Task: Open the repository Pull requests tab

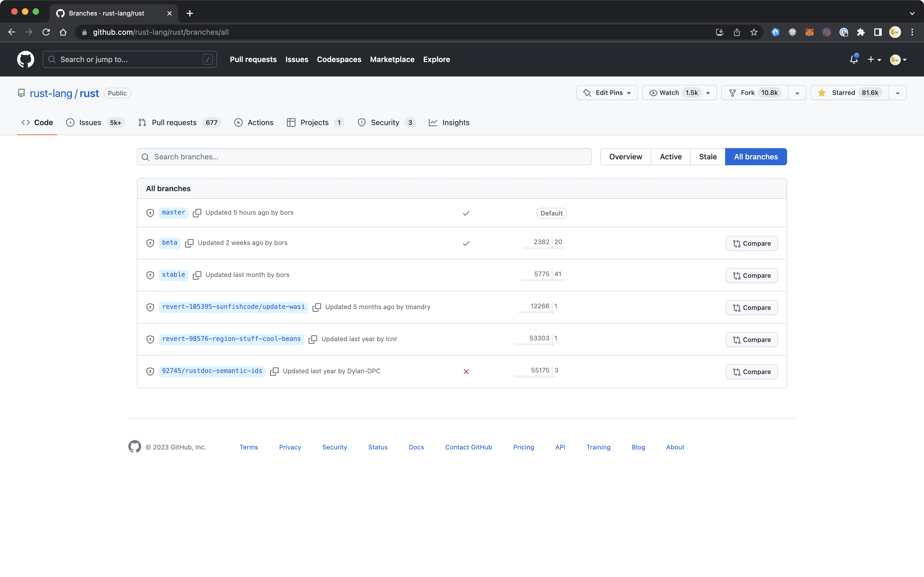Action: point(179,122)
